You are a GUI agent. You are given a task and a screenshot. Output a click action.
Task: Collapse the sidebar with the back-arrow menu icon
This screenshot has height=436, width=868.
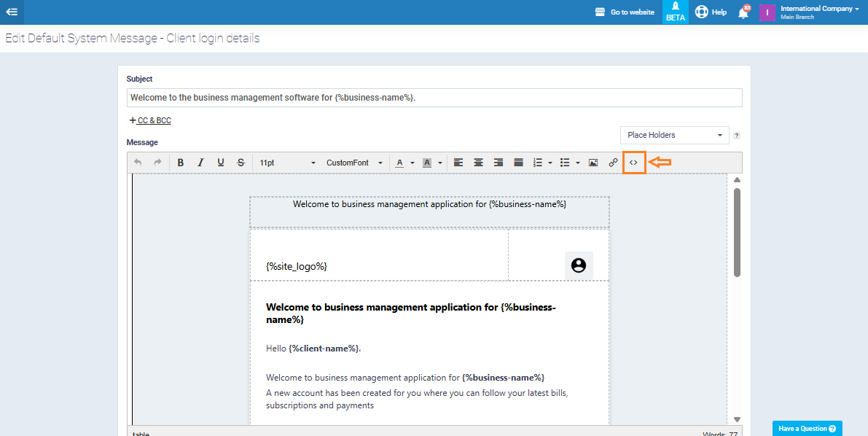(12, 12)
